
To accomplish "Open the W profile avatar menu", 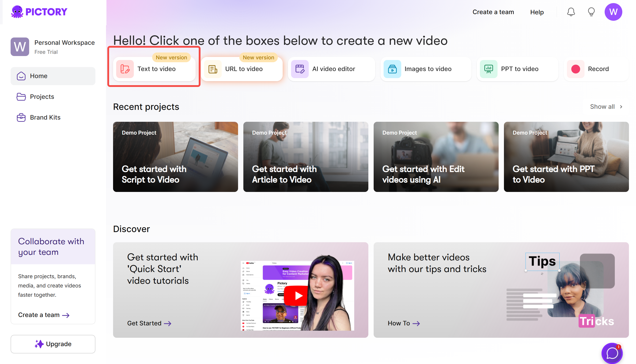I will [613, 12].
